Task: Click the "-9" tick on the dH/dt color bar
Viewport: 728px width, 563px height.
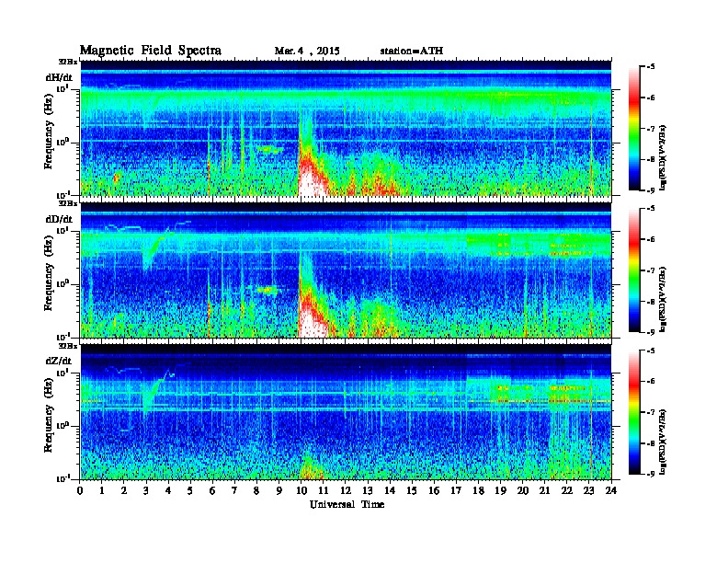Action: pos(650,190)
